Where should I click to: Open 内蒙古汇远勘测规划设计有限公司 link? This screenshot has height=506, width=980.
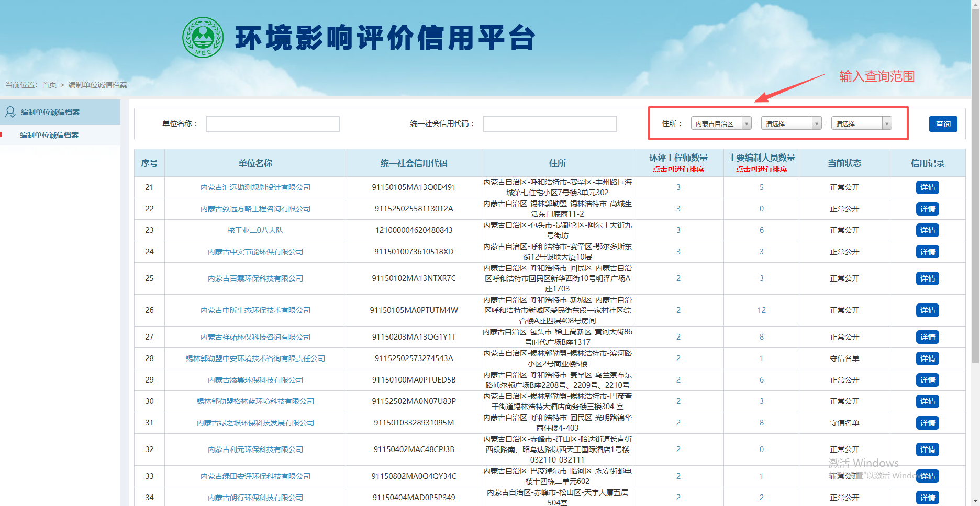click(255, 187)
